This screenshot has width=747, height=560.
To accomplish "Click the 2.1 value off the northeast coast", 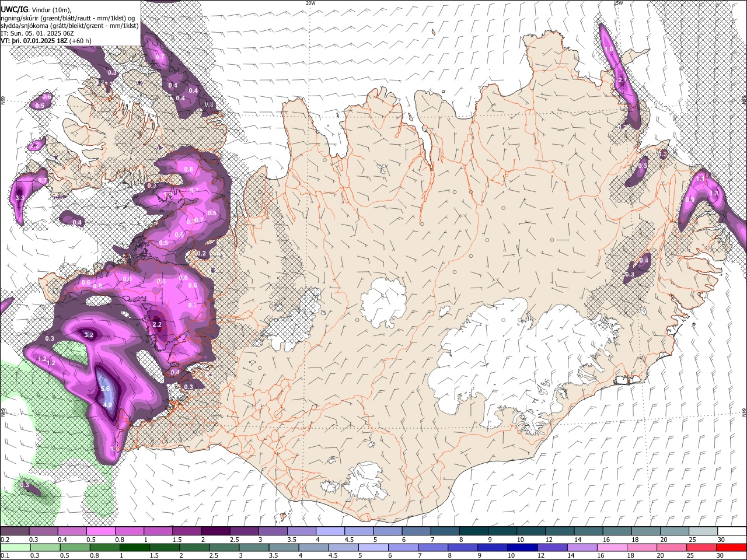I will (x=622, y=80).
